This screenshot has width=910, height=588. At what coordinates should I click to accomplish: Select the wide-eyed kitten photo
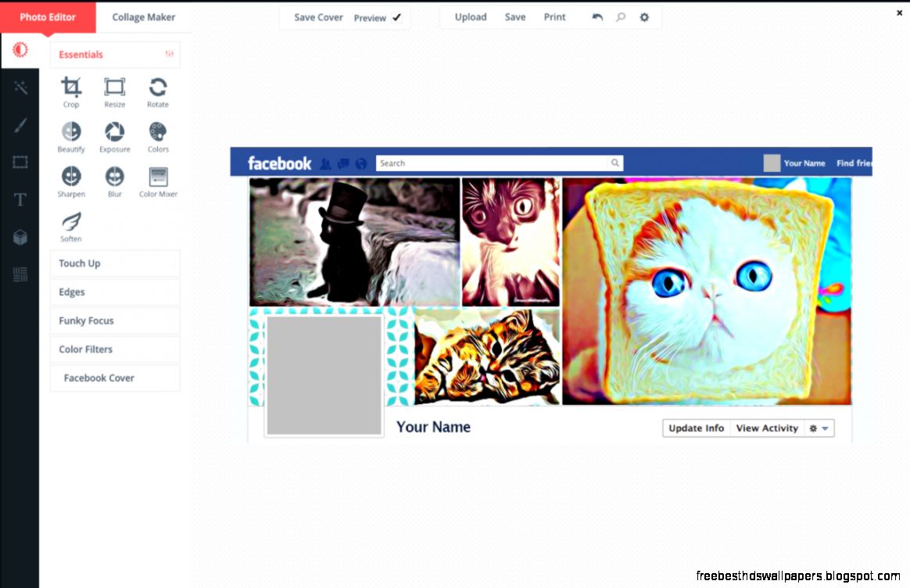point(511,242)
